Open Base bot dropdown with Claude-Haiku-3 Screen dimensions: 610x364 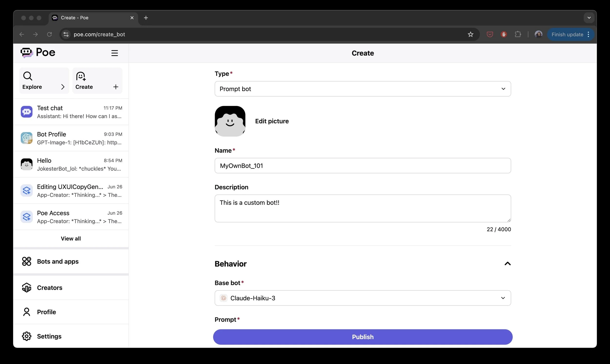click(x=363, y=298)
